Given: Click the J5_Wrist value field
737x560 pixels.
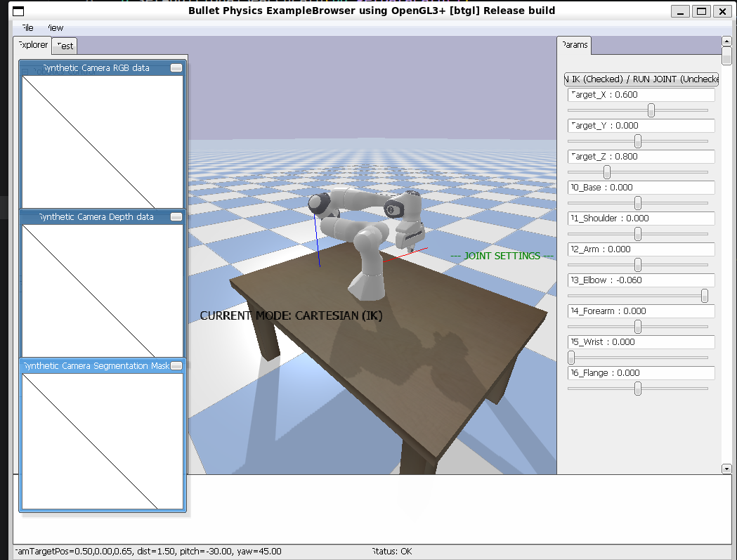Looking at the screenshot, I should [641, 341].
